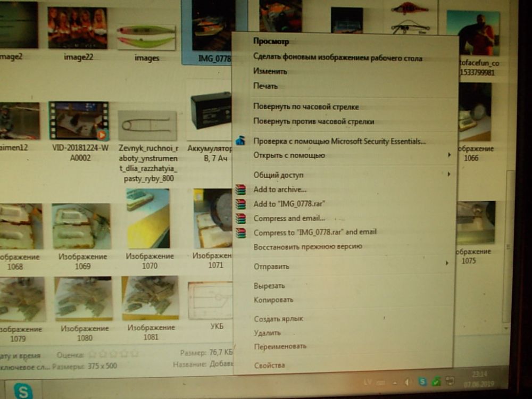Select Повернуть по часовой стрелке
Viewport: 532px width, 399px height.
point(306,106)
